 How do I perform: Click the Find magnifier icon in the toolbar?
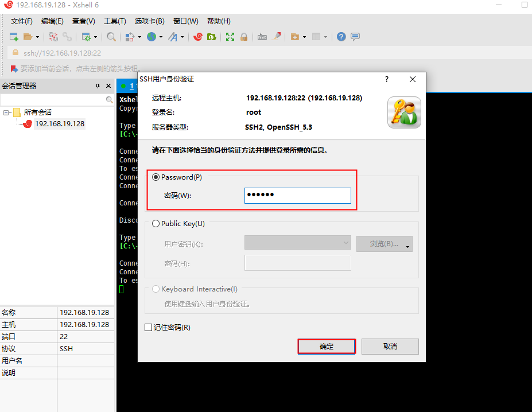[x=111, y=37]
